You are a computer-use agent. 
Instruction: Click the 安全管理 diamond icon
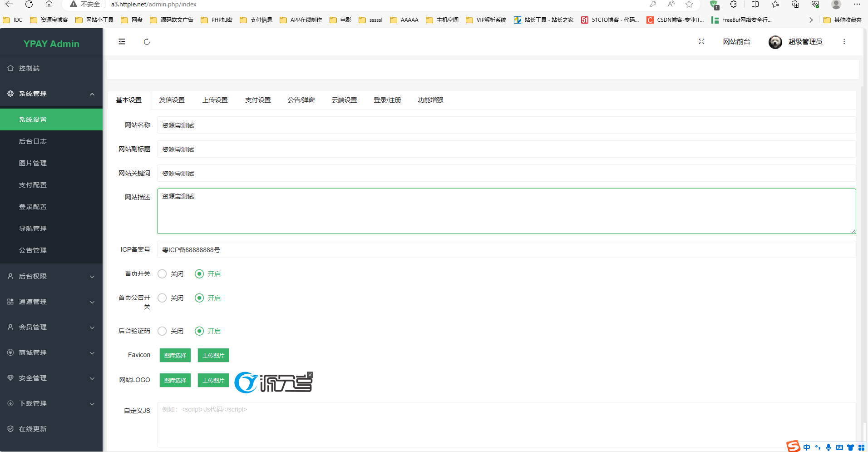[10, 378]
